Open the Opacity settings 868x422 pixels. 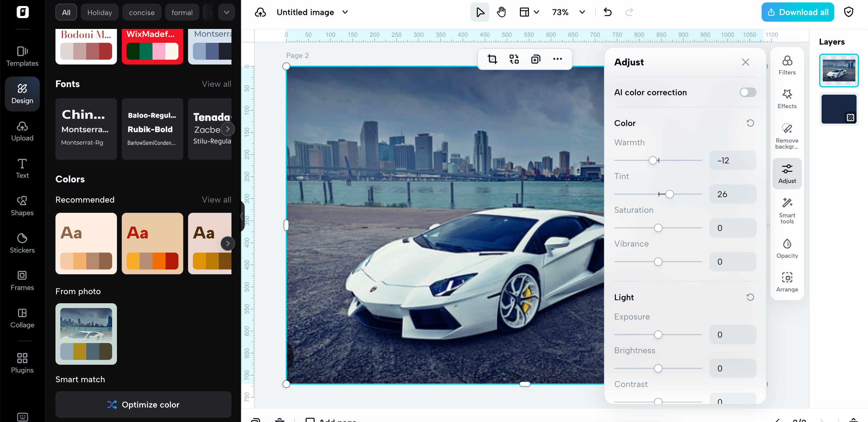[787, 248]
